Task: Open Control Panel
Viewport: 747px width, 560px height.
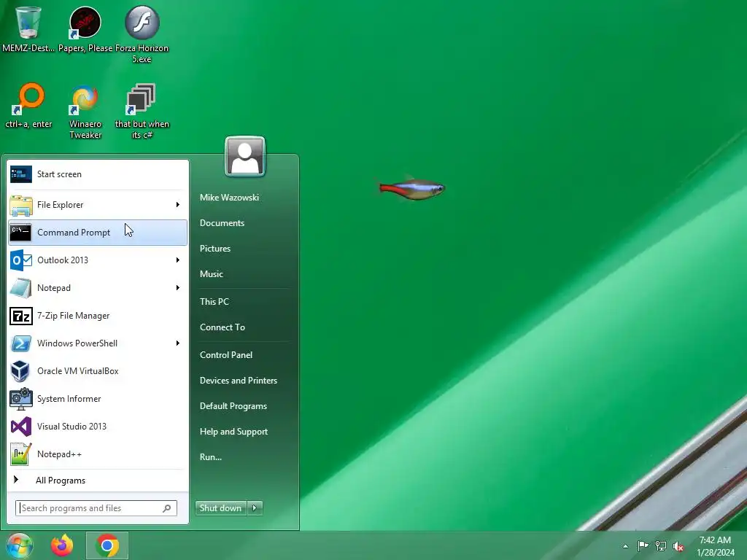Action: click(226, 355)
